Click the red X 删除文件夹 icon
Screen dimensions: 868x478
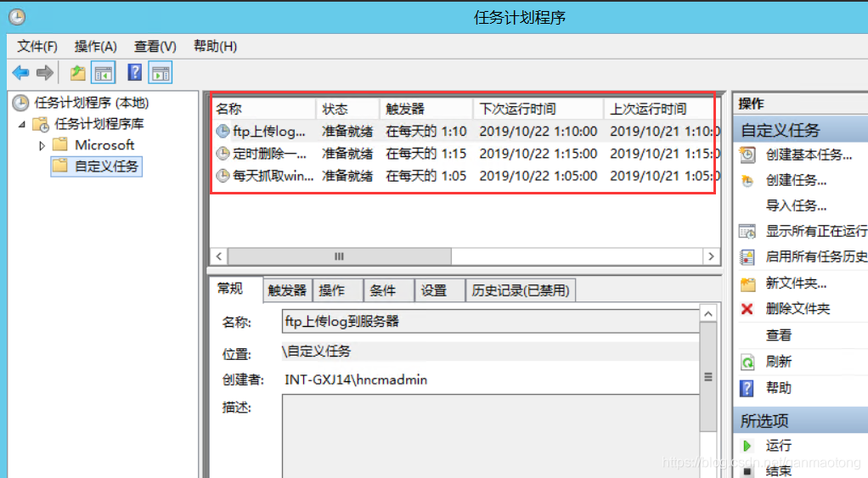(x=747, y=309)
